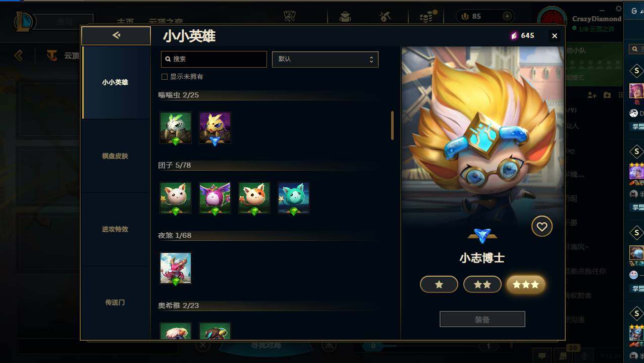This screenshot has height=363, width=644.
Task: Select the 夜煞 dragon little legend
Action: [176, 268]
